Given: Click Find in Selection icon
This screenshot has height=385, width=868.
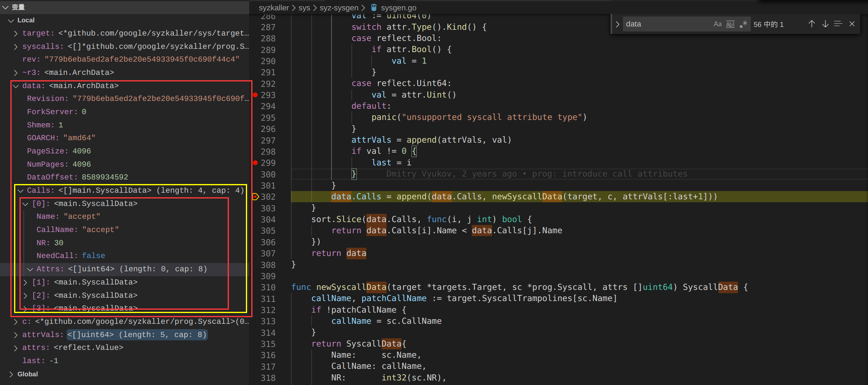Looking at the screenshot, I should pos(838,24).
